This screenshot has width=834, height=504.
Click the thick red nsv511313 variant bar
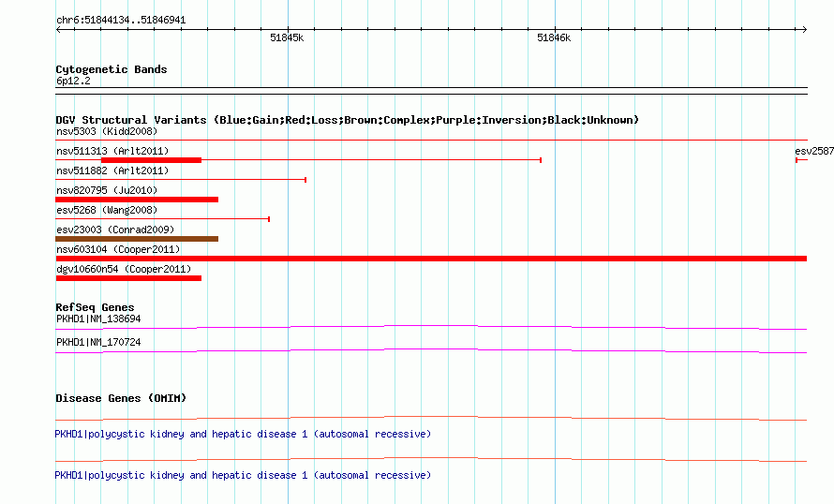[151, 160]
